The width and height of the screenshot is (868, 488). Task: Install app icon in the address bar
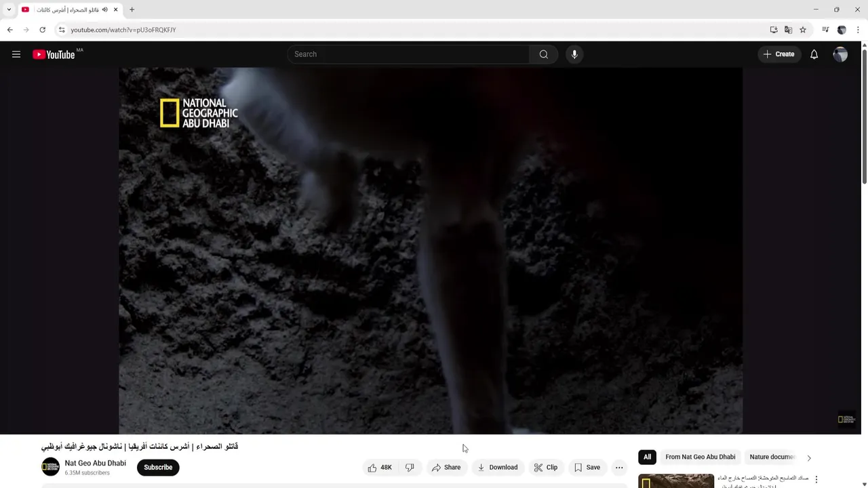(774, 30)
